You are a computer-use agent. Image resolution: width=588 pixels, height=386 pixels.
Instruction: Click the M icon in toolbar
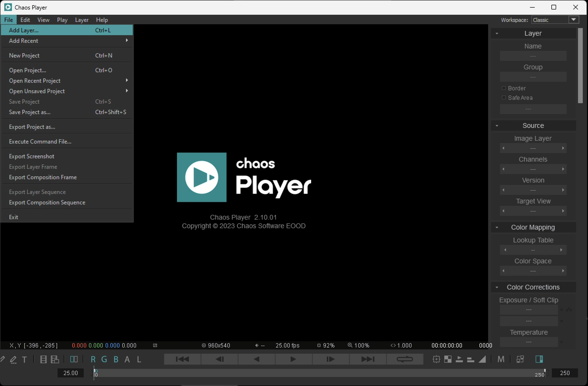coord(501,359)
